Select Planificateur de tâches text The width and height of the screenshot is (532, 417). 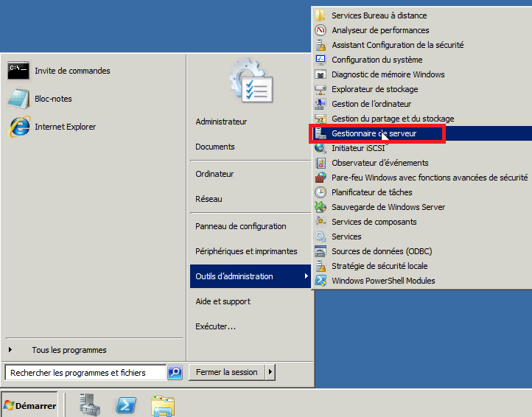tap(372, 192)
